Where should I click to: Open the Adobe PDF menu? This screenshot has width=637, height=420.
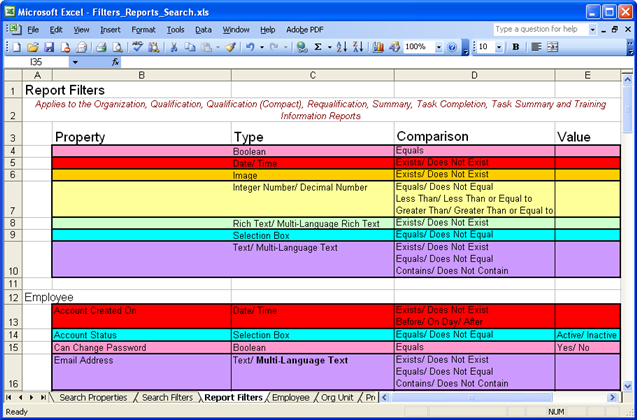[305, 30]
